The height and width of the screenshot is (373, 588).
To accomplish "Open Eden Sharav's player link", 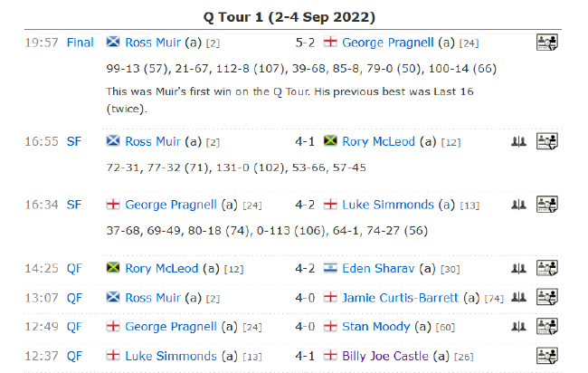I will tap(378, 268).
